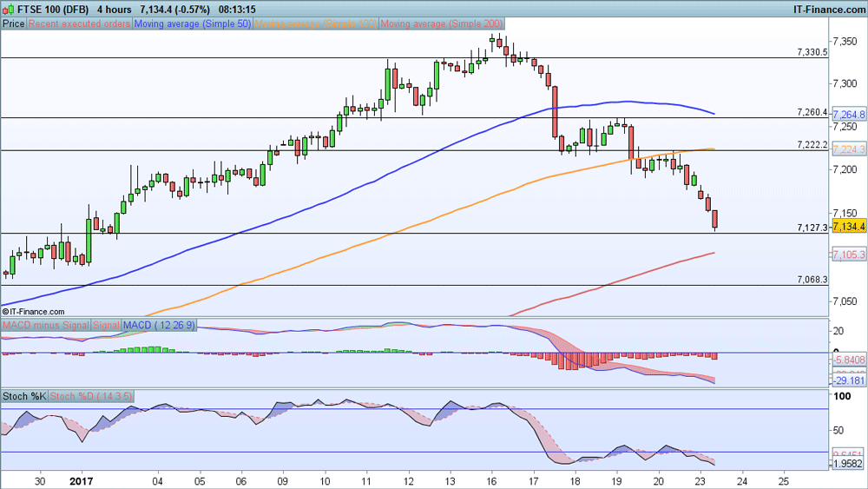
Task: Click the 09 date axis label
Action: tap(282, 481)
